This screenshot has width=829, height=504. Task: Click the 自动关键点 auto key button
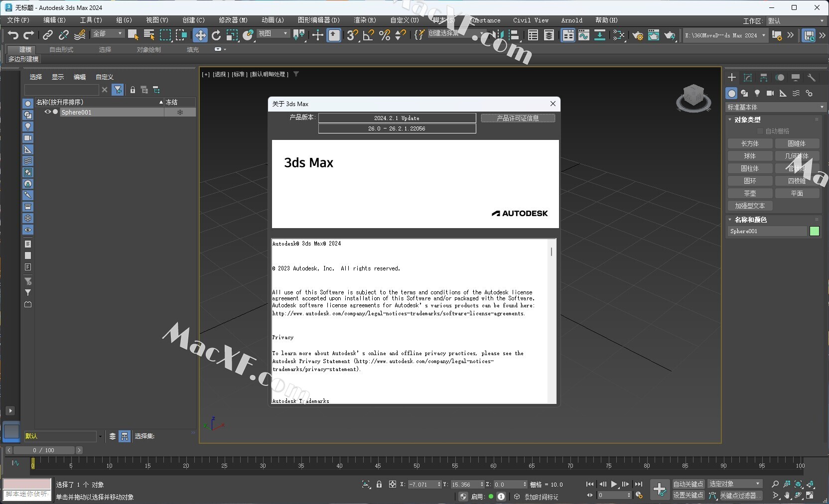coord(688,484)
